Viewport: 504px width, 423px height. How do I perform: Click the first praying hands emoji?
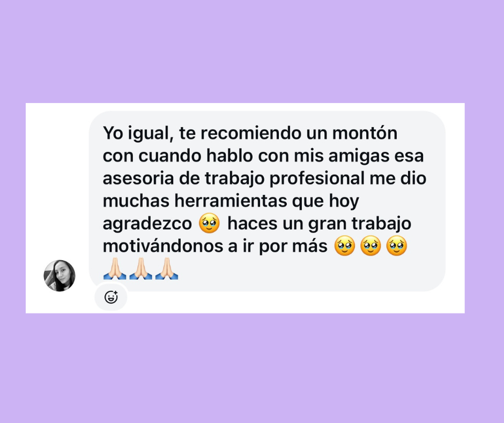[115, 268]
